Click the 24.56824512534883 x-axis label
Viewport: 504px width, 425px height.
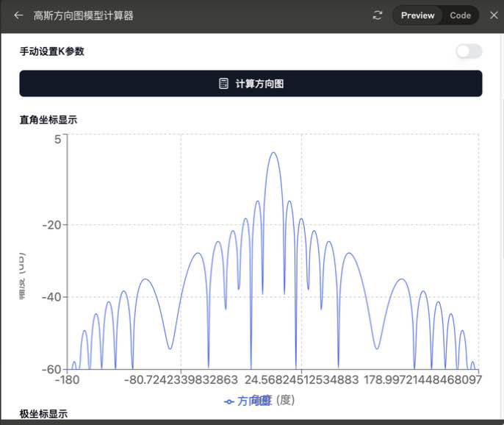click(x=302, y=380)
